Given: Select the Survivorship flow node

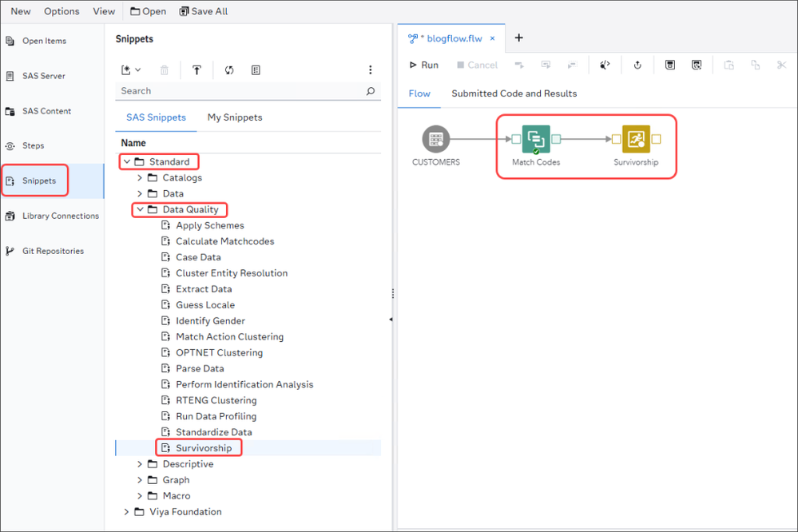Looking at the screenshot, I should tap(636, 139).
